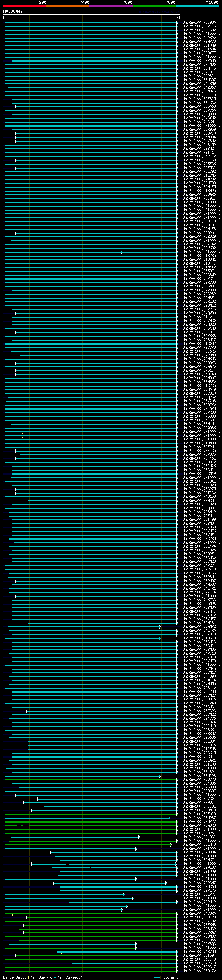Click the white query sequence ruler bar
The image size is (222, 980).
click(92, 15)
